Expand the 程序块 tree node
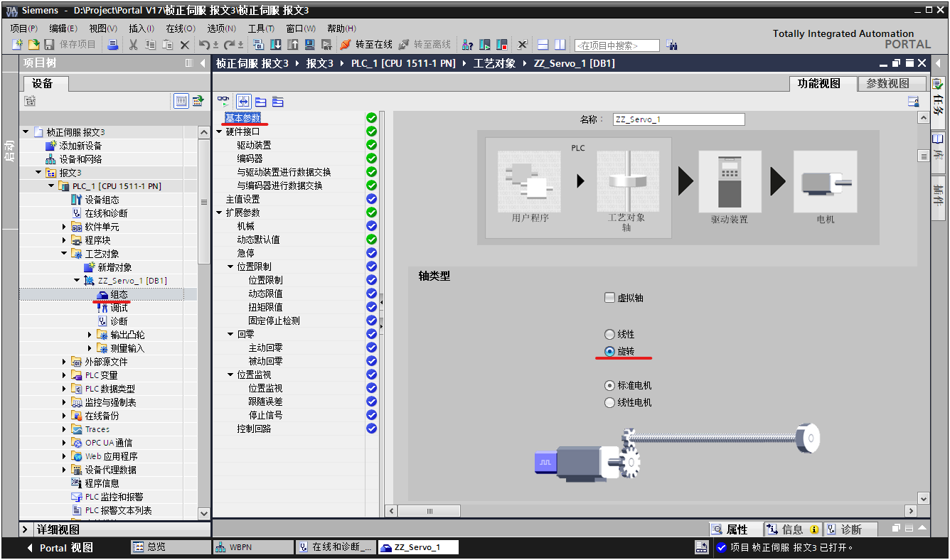This screenshot has width=950, height=560. point(65,240)
